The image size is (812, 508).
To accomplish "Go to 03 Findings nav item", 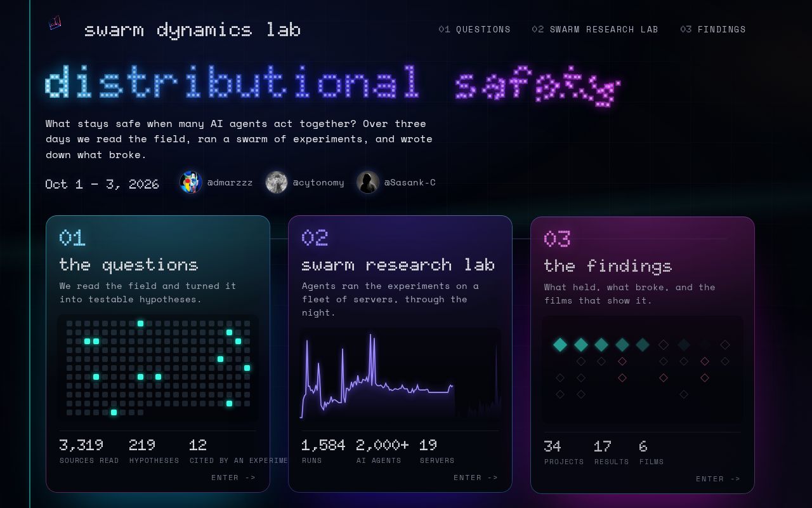I will click(713, 29).
